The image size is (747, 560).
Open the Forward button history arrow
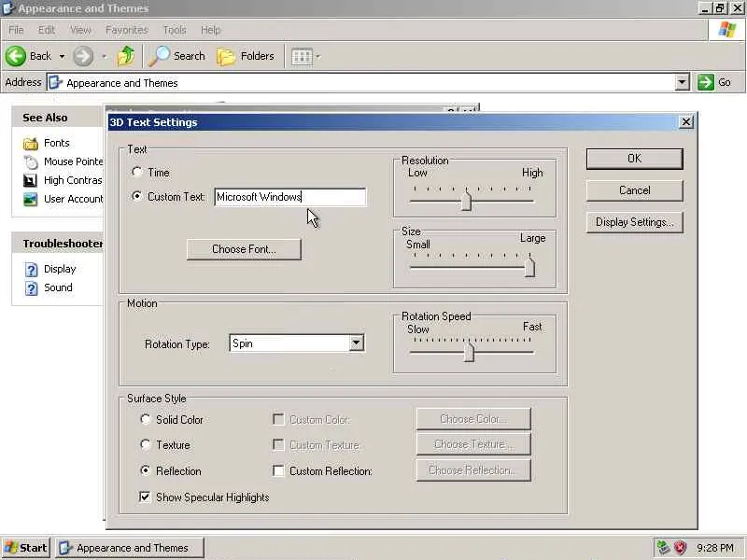click(x=104, y=56)
